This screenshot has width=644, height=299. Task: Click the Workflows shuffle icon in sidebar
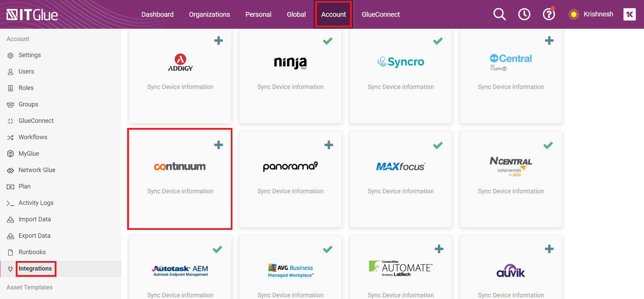(x=11, y=138)
